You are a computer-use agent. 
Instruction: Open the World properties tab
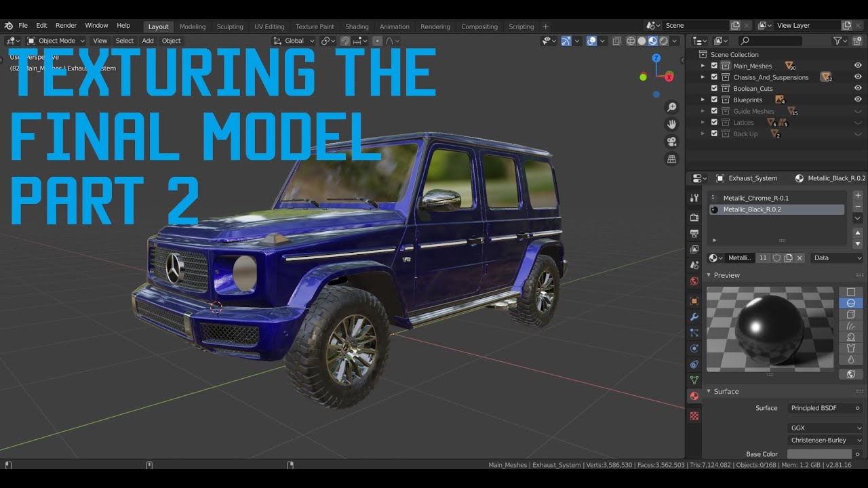tap(694, 281)
